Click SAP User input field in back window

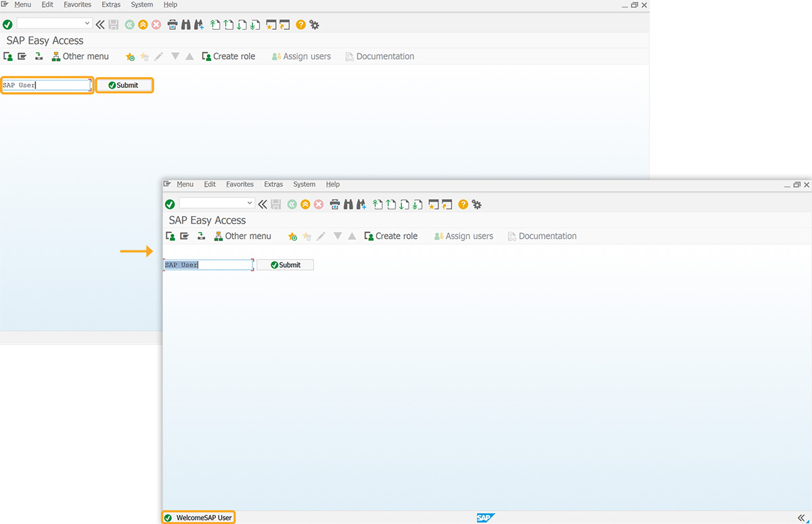click(x=46, y=85)
